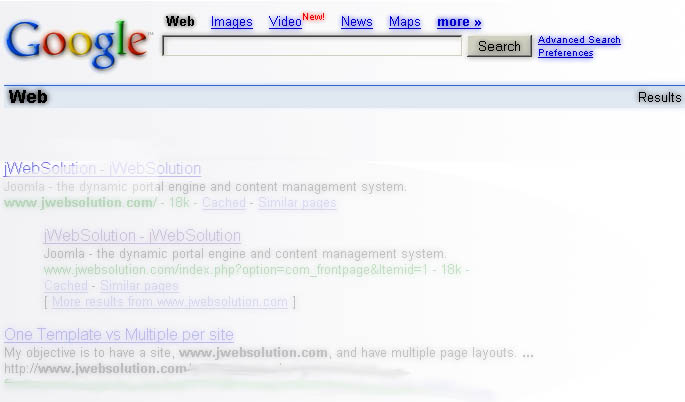Click the Results label in the blue bar
Viewport: 685px width, 402px height.
point(660,97)
